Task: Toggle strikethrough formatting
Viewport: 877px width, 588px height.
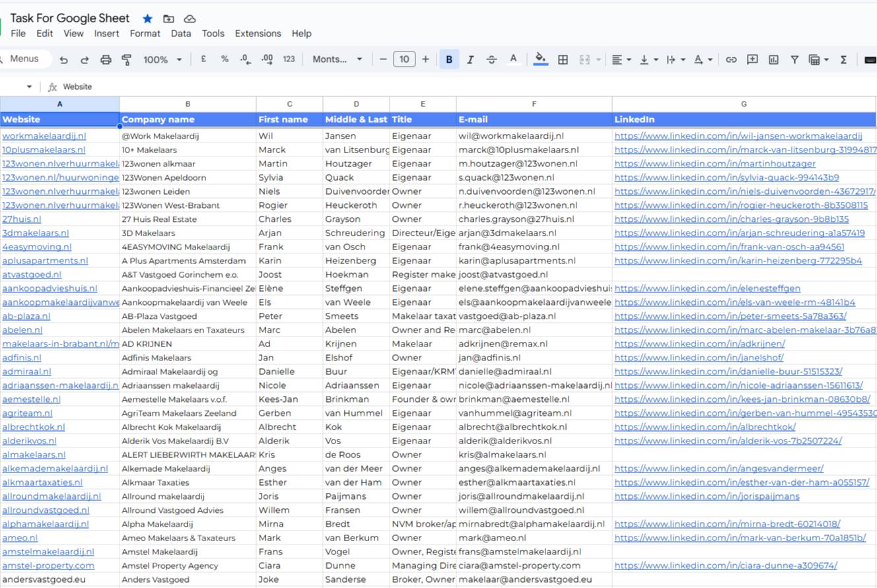Action: pyautogui.click(x=491, y=59)
